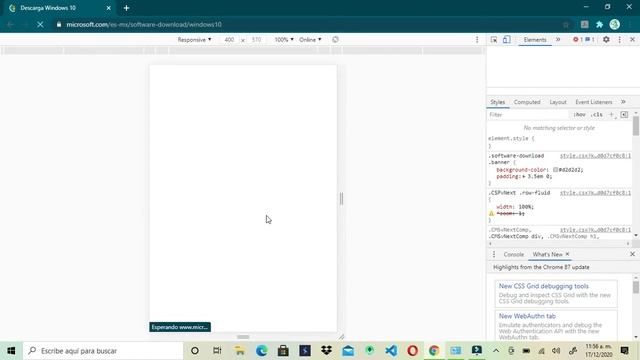
Task: Switch to the Computed tab
Action: [x=527, y=102]
